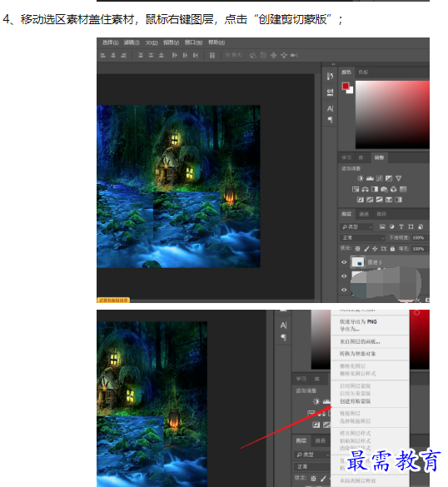
Task: Click the auto-align layers icon
Action: [x=212, y=55]
